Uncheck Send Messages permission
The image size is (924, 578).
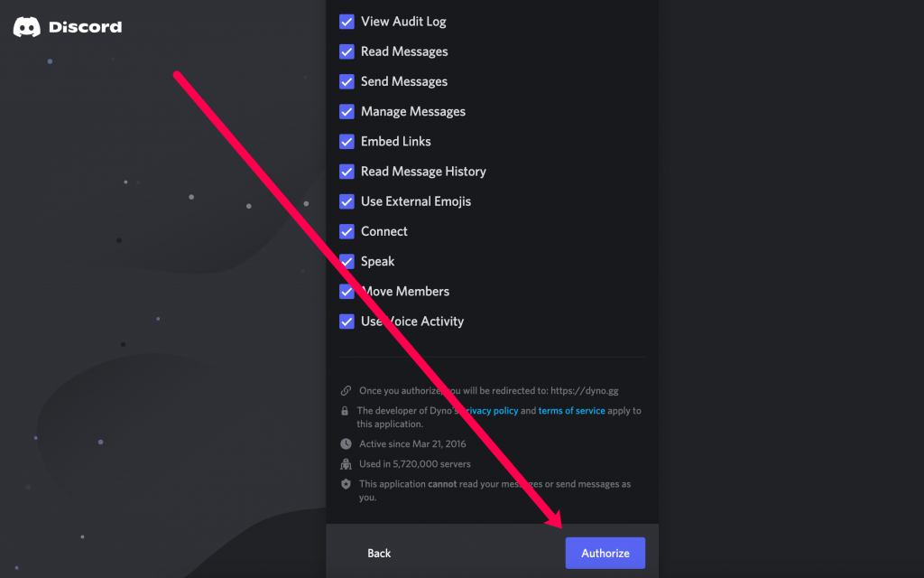346,81
